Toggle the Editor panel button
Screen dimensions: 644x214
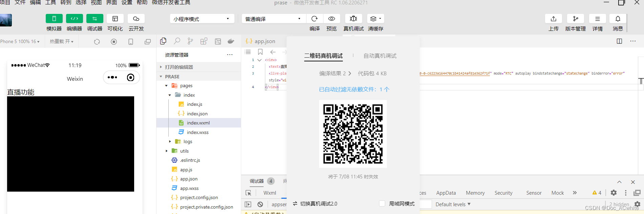75,19
